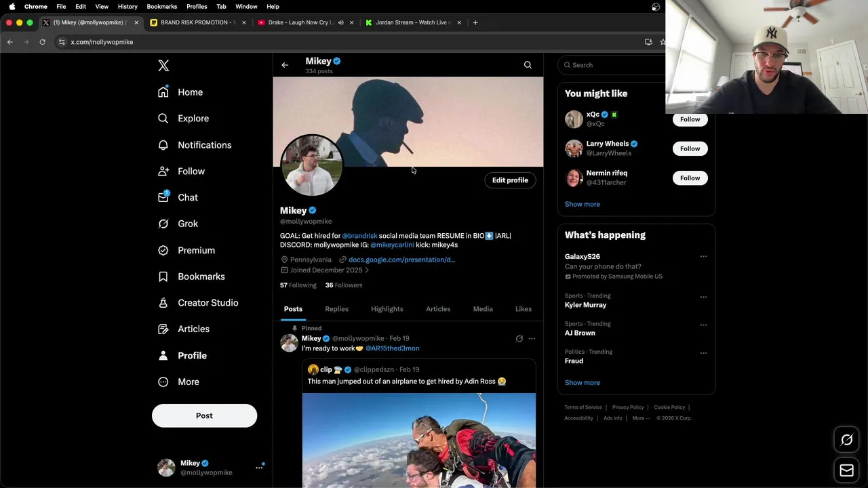Open the @mikeycarlini link in bio

pyautogui.click(x=392, y=245)
